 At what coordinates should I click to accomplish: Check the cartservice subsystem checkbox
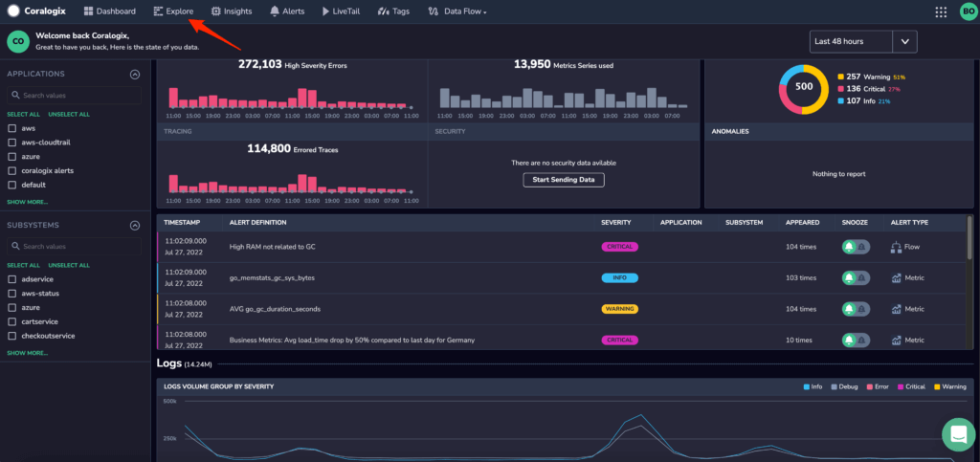pyautogui.click(x=11, y=321)
